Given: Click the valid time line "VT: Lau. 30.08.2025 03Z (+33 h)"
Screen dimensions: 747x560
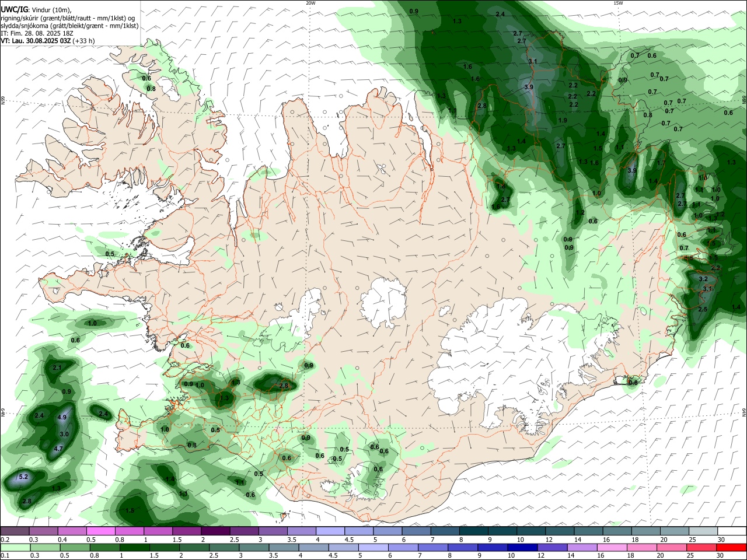Looking at the screenshot, I should (x=48, y=41).
